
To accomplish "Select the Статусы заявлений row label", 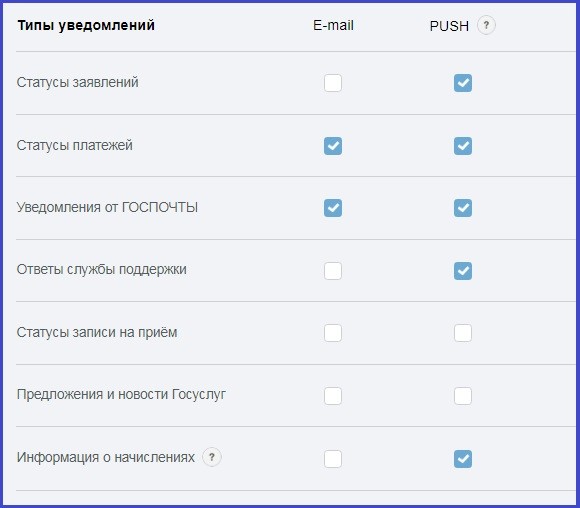I will coord(77,82).
